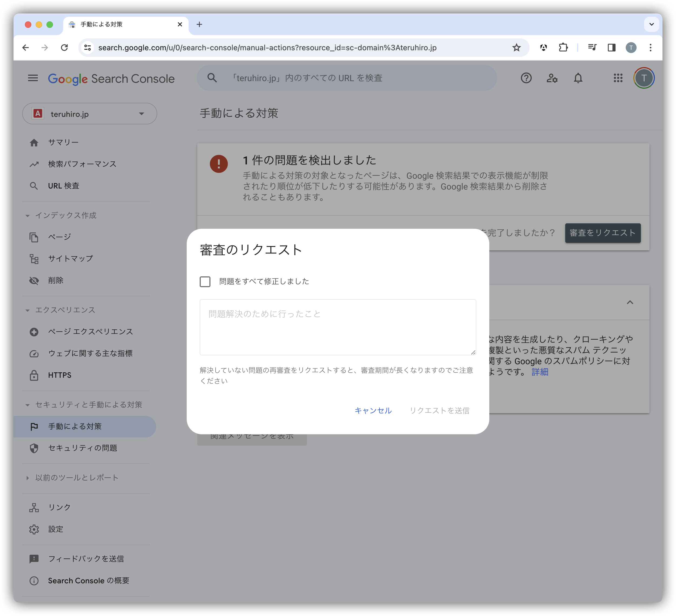Open the 削除 (removals) section
Image resolution: width=676 pixels, height=616 pixels.
[56, 281]
